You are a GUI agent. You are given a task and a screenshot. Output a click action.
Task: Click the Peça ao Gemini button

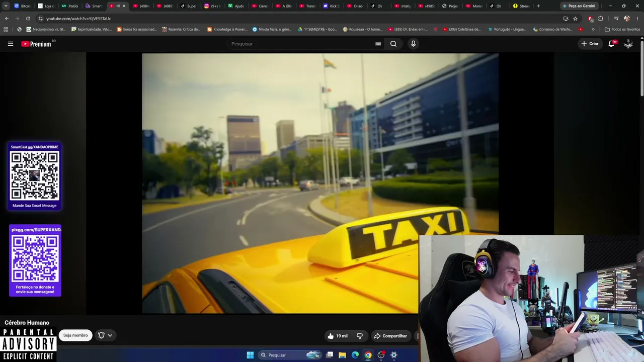(x=579, y=6)
